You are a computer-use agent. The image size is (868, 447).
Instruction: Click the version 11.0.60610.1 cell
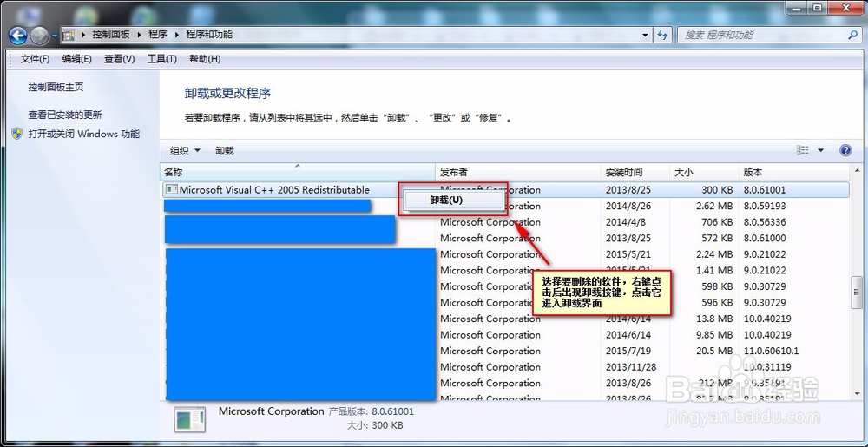point(771,351)
